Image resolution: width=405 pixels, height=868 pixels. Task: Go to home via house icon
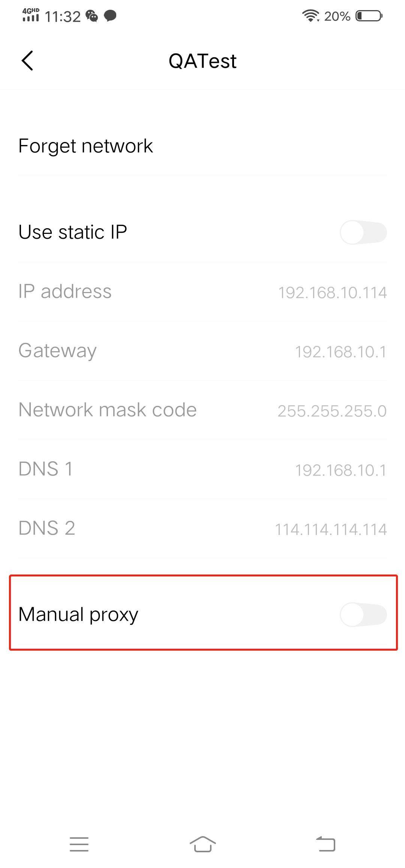(202, 844)
